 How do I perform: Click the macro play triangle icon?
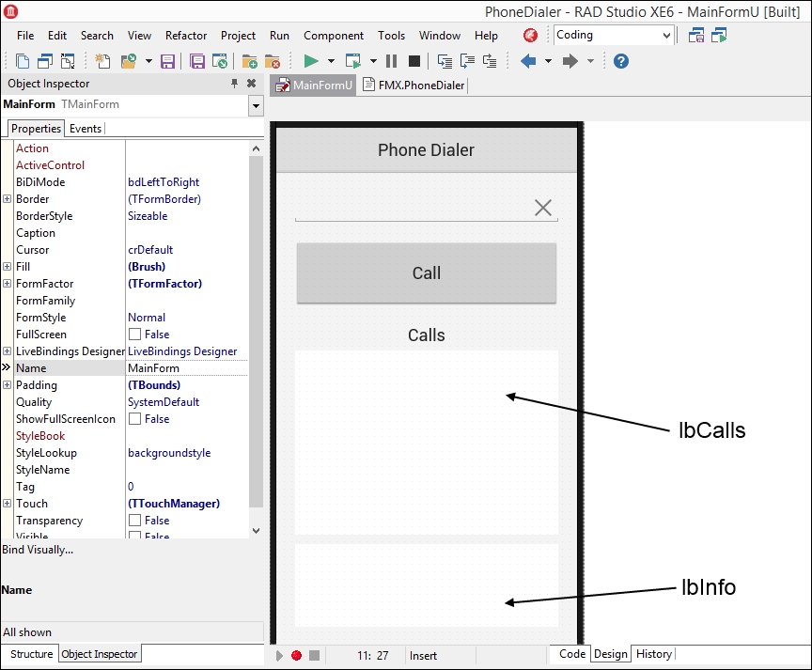(279, 656)
